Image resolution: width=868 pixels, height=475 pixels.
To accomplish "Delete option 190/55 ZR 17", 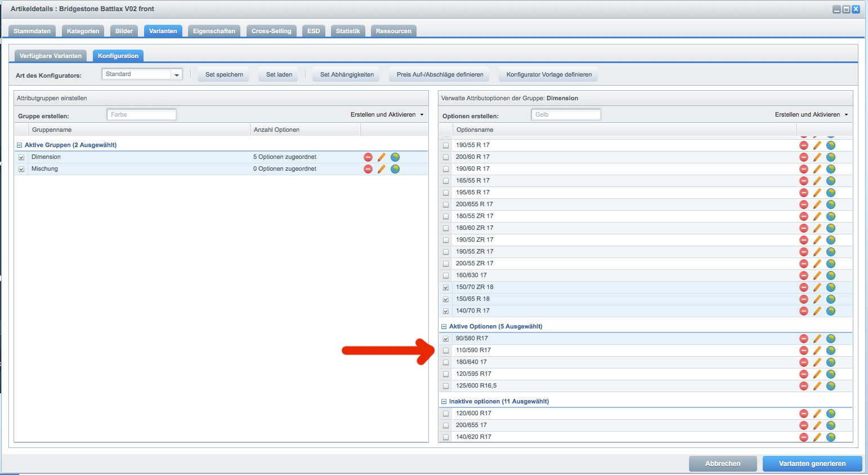I will [804, 252].
